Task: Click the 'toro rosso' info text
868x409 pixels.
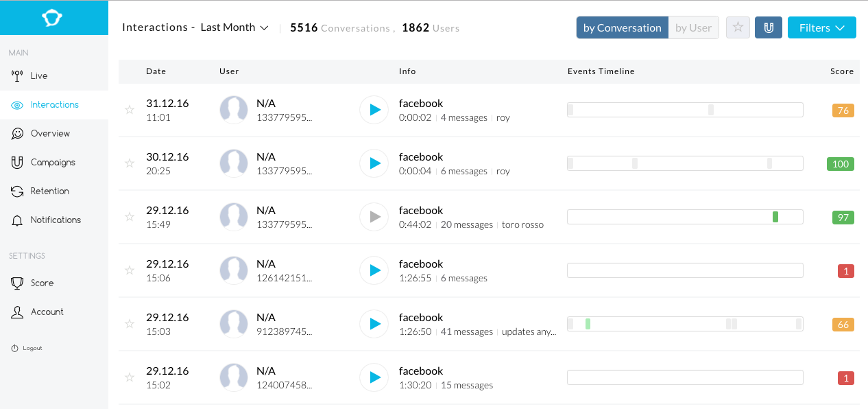Action: click(522, 224)
